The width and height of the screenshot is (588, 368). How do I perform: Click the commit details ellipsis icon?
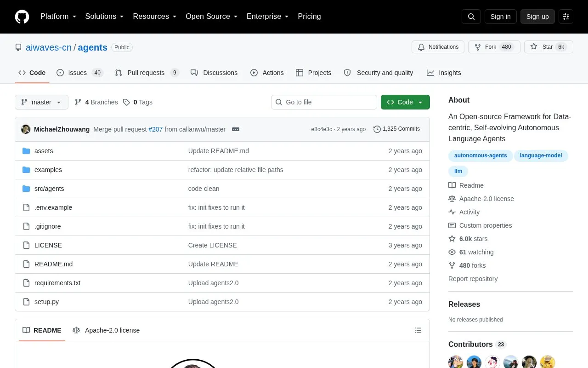tap(236, 129)
